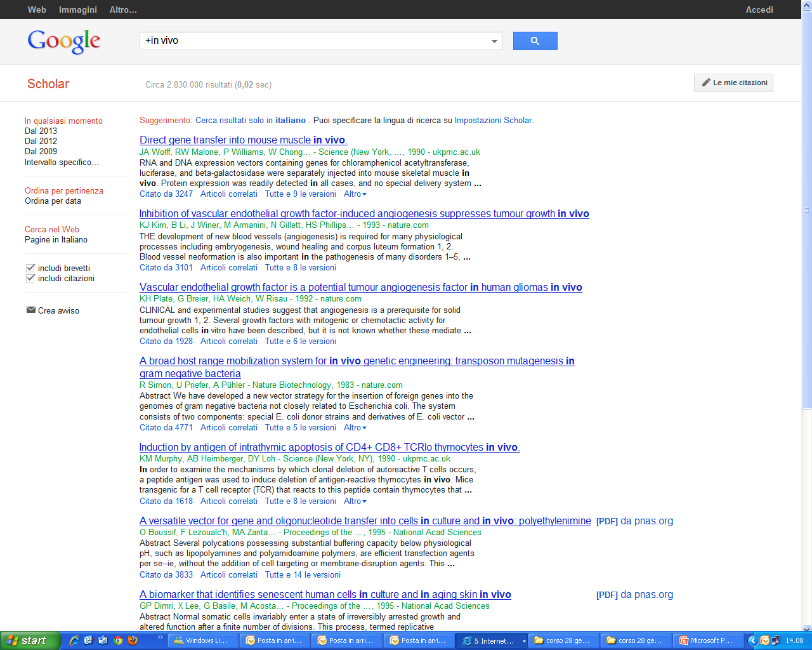Image resolution: width=812 pixels, height=650 pixels.
Task: Toggle the includi brevetti checkbox
Action: coord(30,268)
